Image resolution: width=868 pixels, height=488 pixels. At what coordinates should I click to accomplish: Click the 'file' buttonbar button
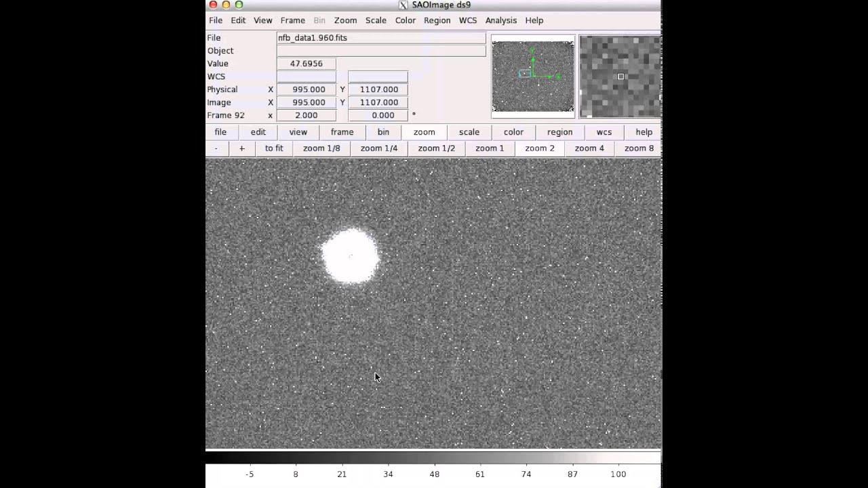pos(220,132)
